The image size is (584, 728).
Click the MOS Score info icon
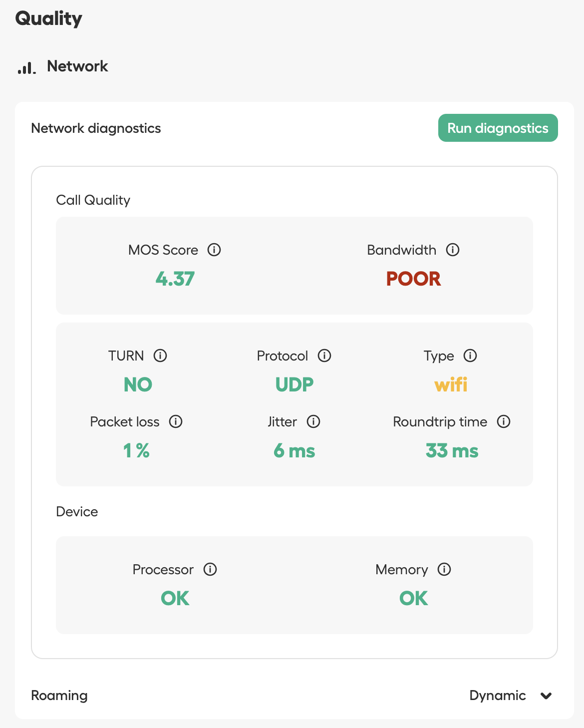[214, 250]
